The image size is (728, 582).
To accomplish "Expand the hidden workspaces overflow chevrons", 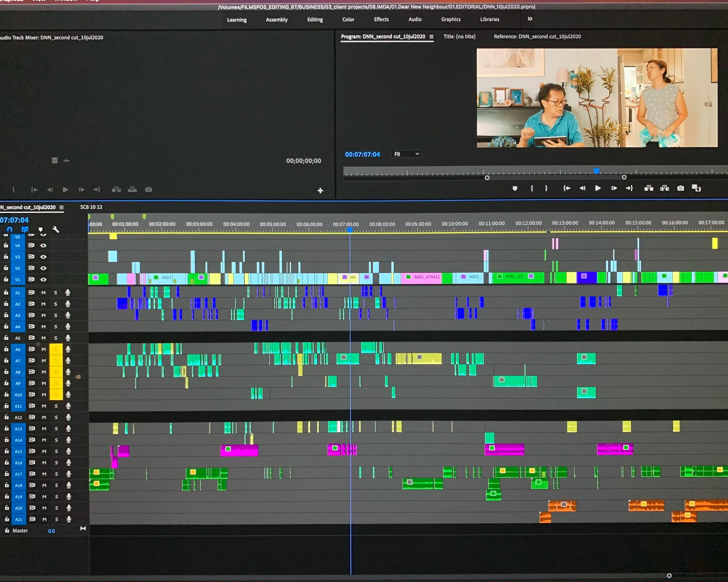I will [530, 19].
